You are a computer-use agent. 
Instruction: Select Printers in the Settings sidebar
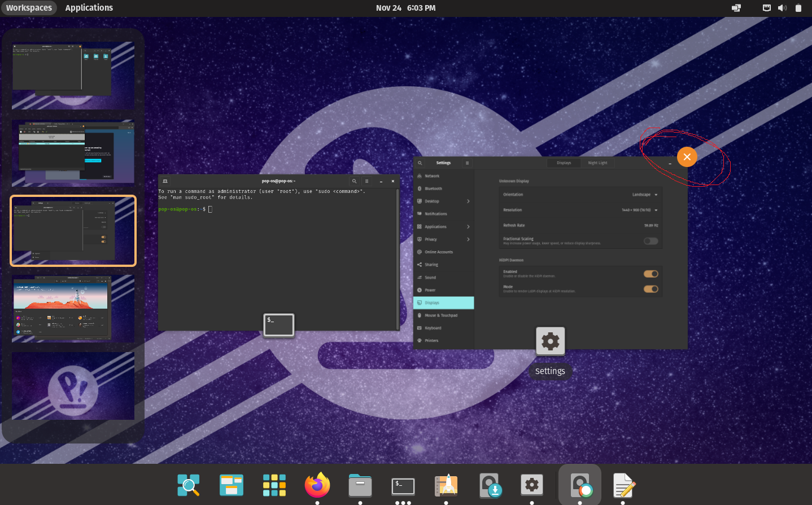tap(443, 340)
